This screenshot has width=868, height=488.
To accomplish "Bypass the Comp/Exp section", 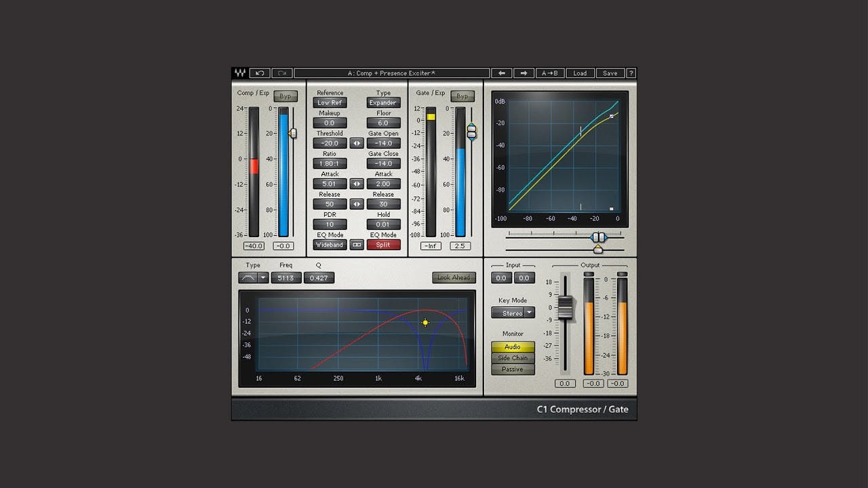I will pyautogui.click(x=285, y=96).
